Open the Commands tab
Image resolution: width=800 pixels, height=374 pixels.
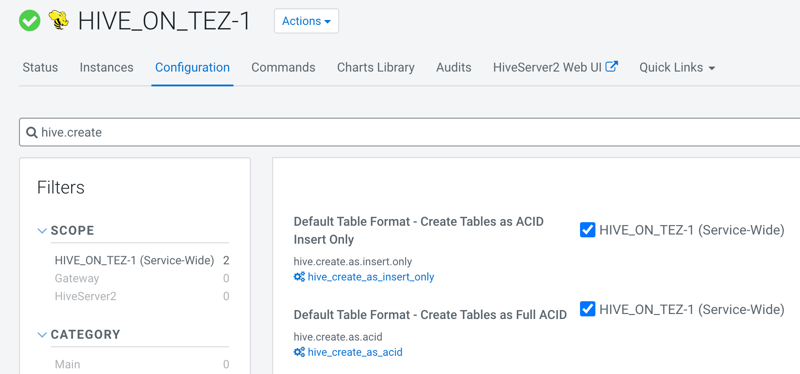pyautogui.click(x=283, y=67)
